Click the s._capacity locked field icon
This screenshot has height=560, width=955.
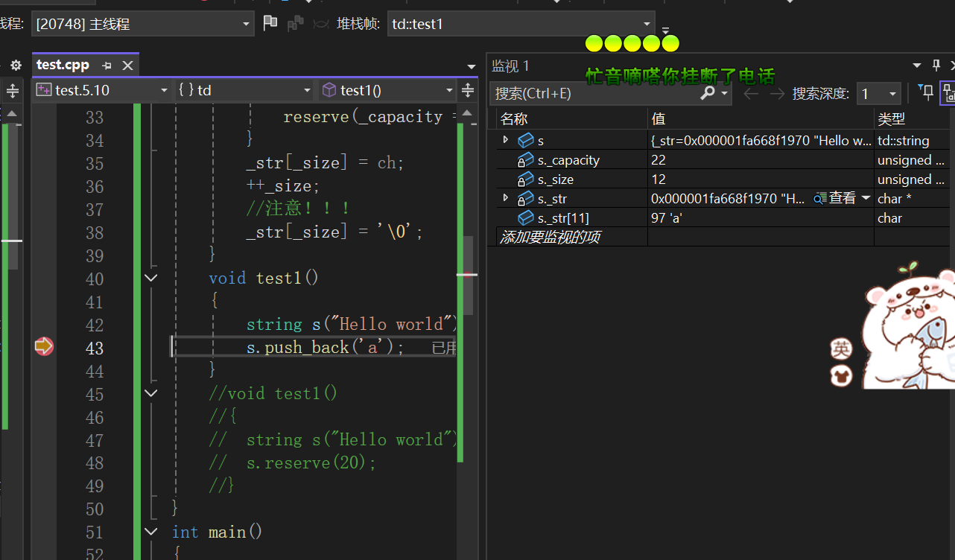526,160
